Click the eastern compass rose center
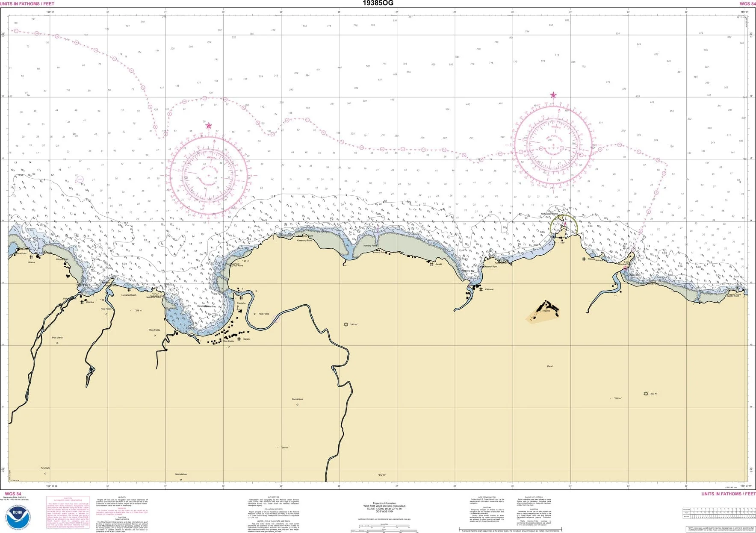756x533 pixels. click(x=553, y=146)
